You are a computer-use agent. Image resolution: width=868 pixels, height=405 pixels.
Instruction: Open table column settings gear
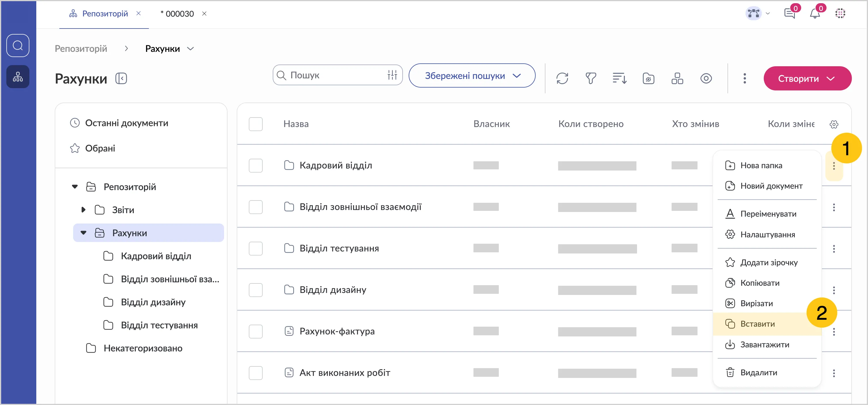(834, 124)
